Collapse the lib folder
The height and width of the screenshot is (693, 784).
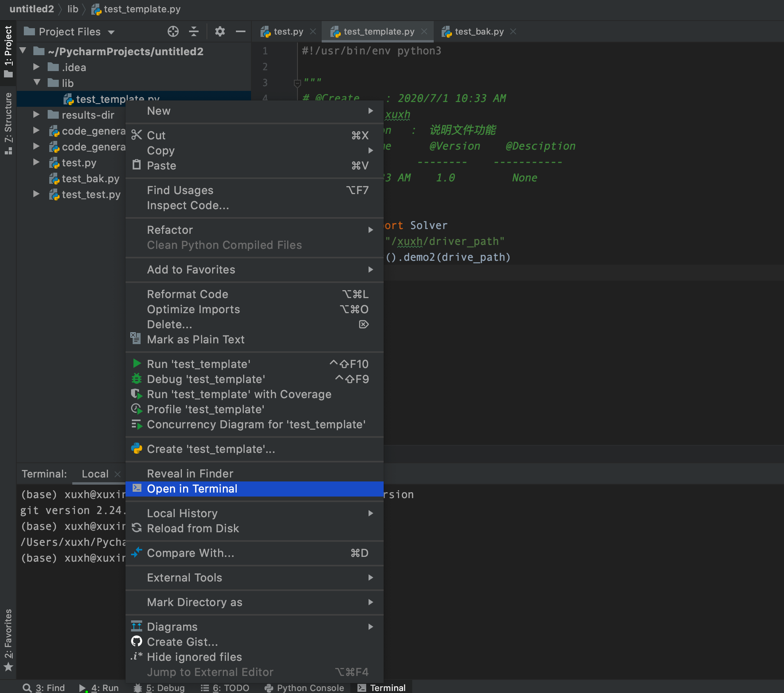(x=37, y=83)
